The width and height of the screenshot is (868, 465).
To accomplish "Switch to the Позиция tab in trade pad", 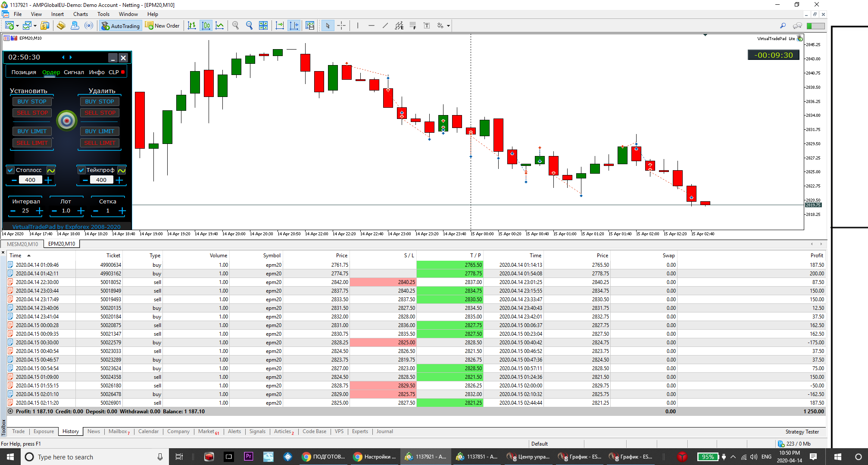I will click(24, 72).
